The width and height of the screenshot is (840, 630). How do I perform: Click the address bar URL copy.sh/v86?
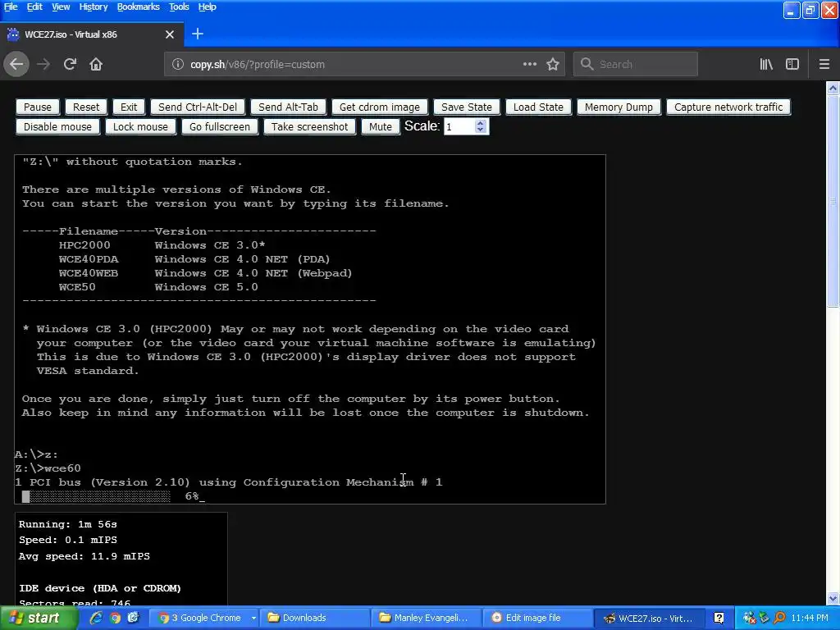(257, 64)
